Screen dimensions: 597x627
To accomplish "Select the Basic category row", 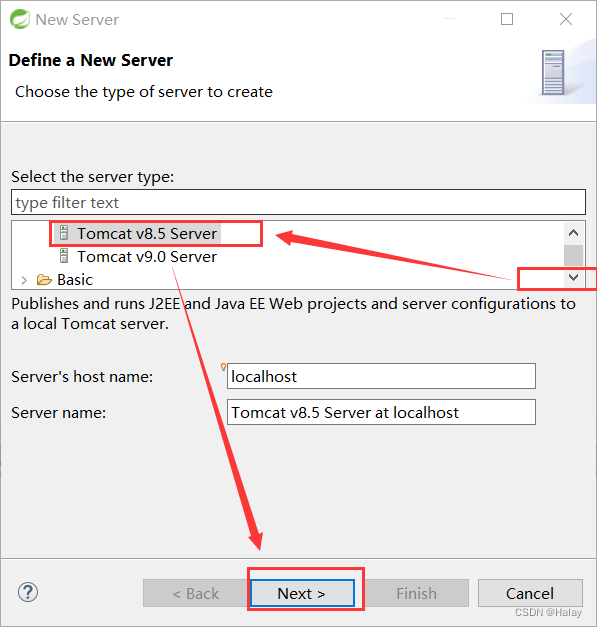I will pyautogui.click(x=75, y=280).
